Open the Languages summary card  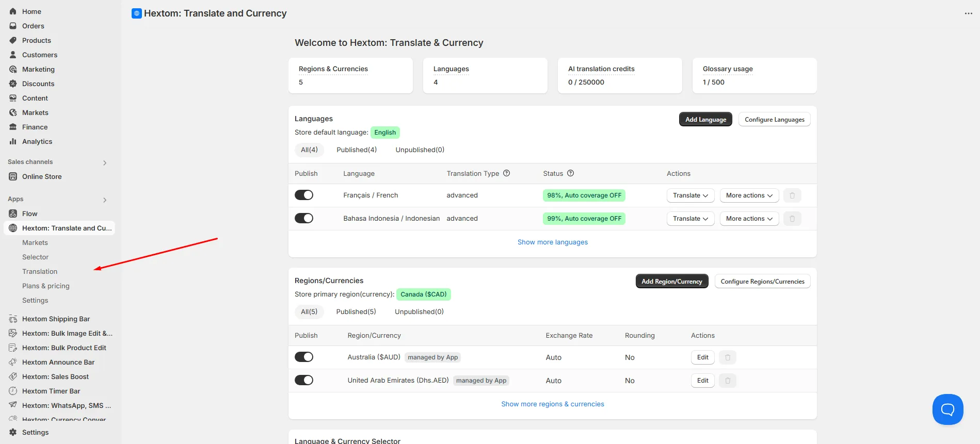point(485,75)
